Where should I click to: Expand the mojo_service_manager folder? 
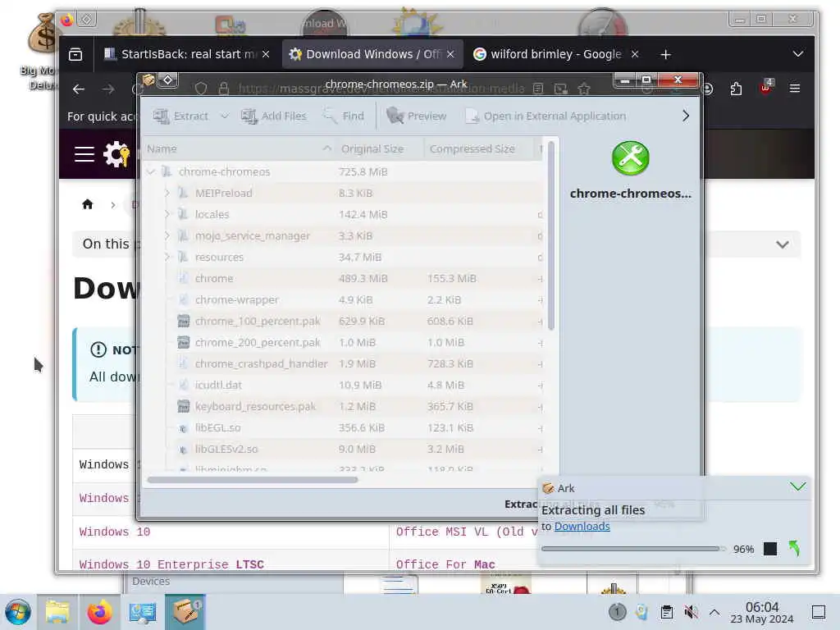167,235
